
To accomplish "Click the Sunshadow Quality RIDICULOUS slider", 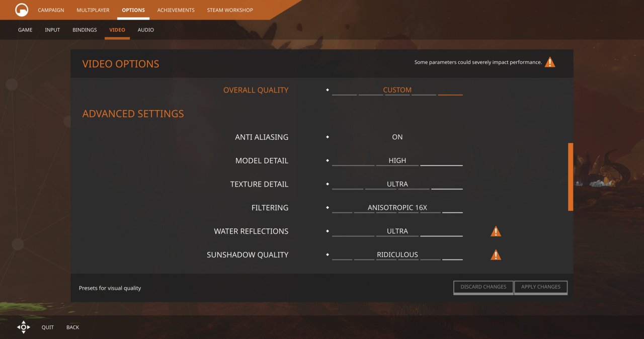I will [397, 255].
